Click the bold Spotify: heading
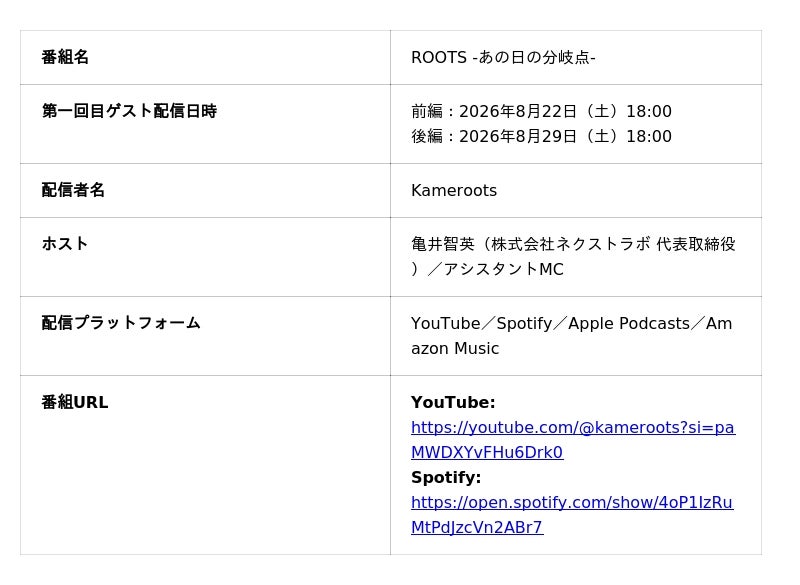800x585 pixels. [x=446, y=477]
